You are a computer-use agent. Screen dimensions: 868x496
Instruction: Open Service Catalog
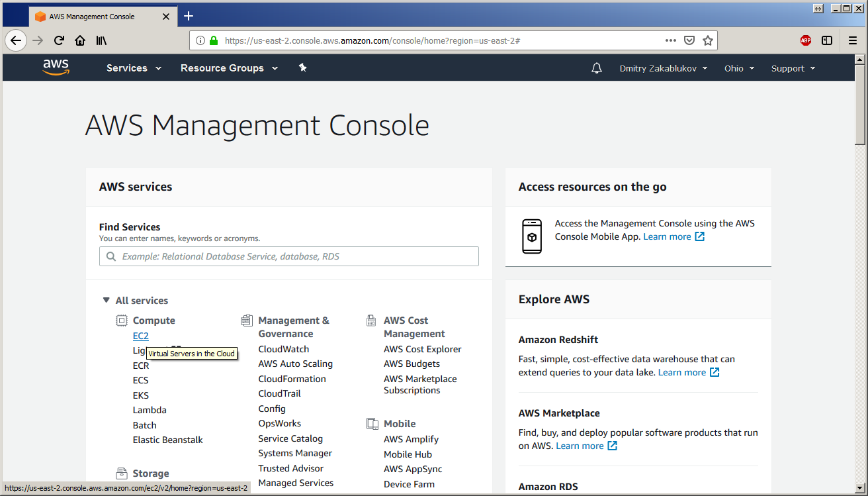290,438
